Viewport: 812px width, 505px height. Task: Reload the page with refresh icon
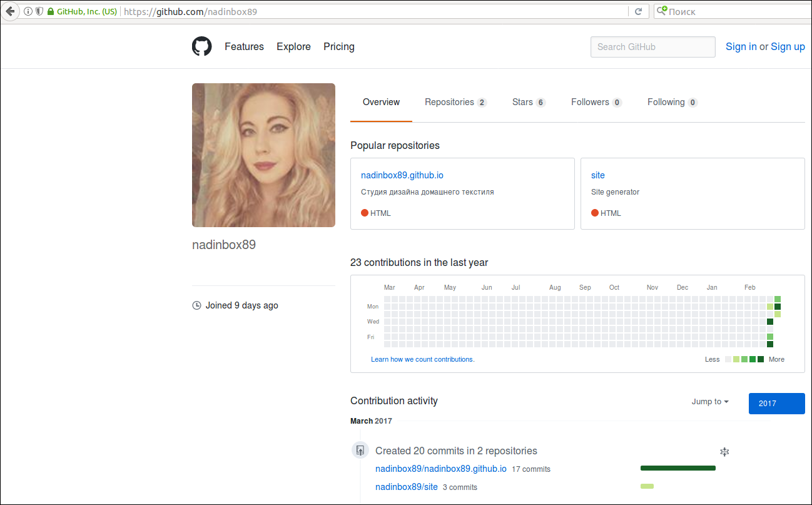tap(639, 11)
